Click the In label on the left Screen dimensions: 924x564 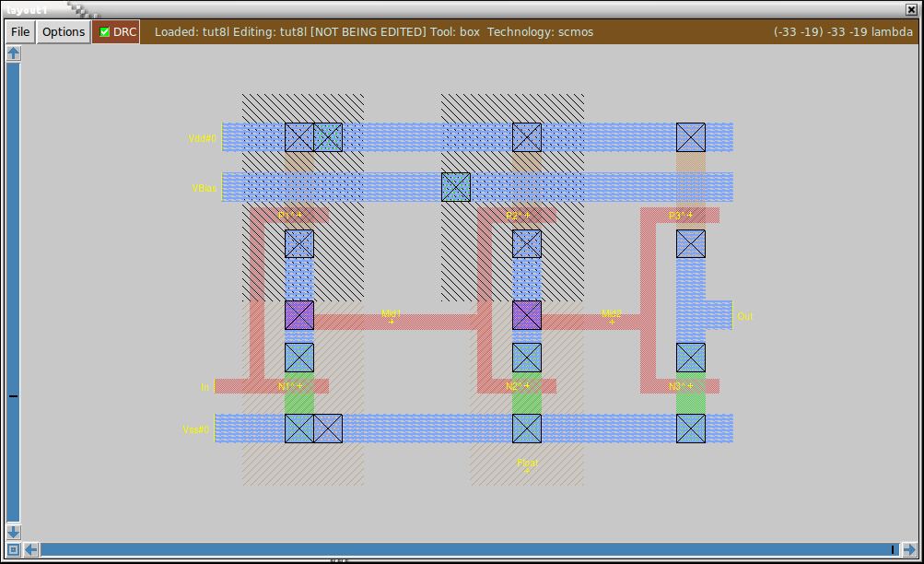pos(204,387)
